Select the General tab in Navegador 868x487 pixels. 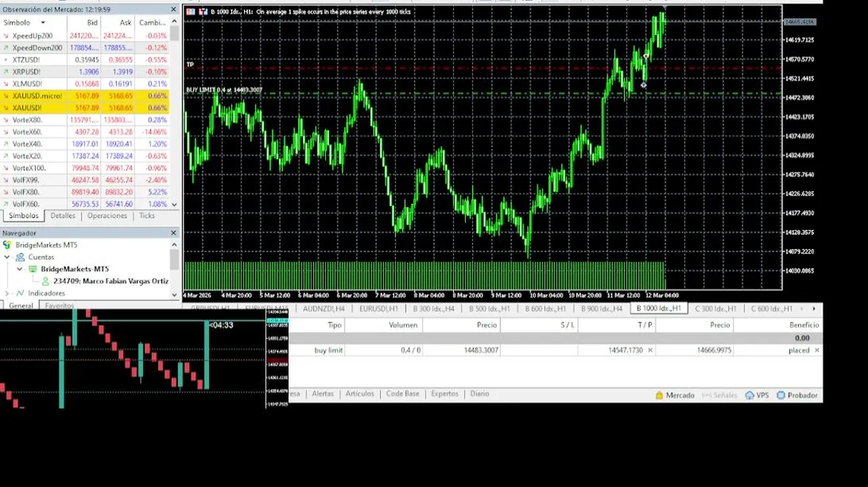pos(21,306)
